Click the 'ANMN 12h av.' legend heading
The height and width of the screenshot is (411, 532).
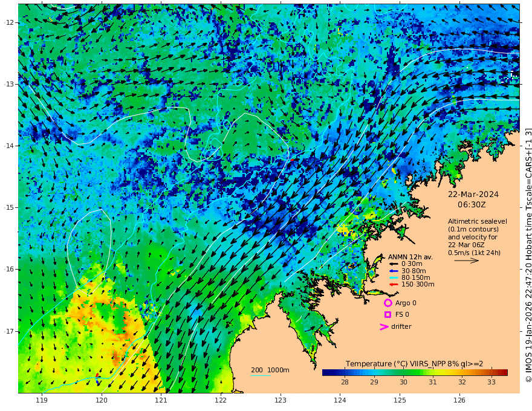[410, 257]
